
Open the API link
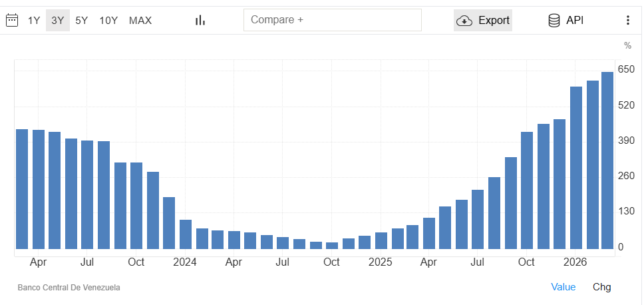coord(575,20)
